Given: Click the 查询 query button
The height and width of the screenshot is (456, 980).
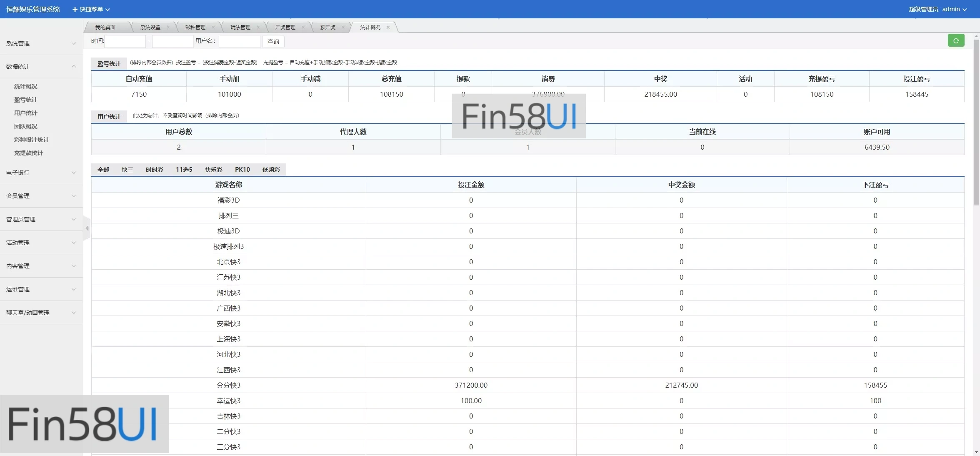Looking at the screenshot, I should pyautogui.click(x=273, y=41).
